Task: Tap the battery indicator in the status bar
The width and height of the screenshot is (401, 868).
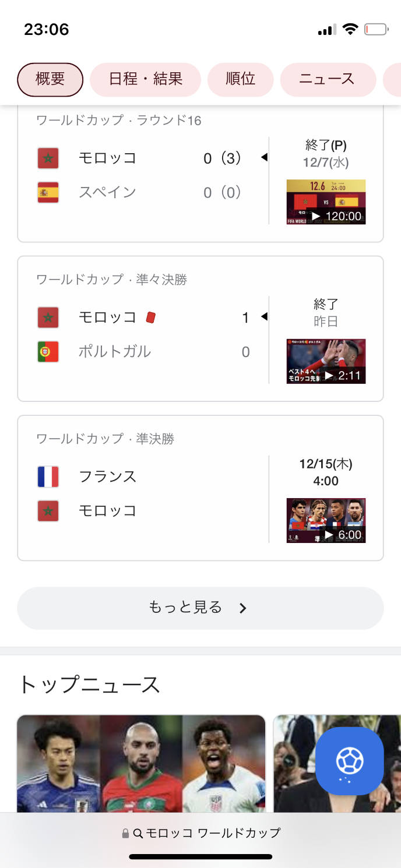Action: (376, 29)
